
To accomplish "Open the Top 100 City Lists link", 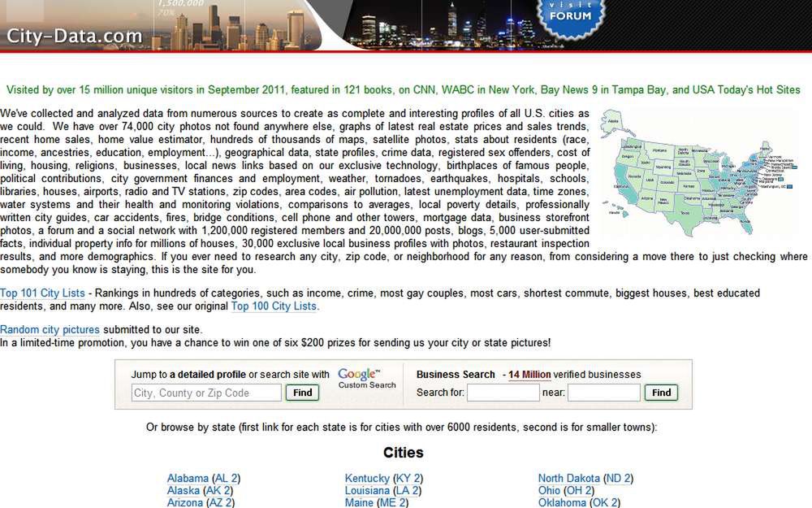I will [x=274, y=306].
